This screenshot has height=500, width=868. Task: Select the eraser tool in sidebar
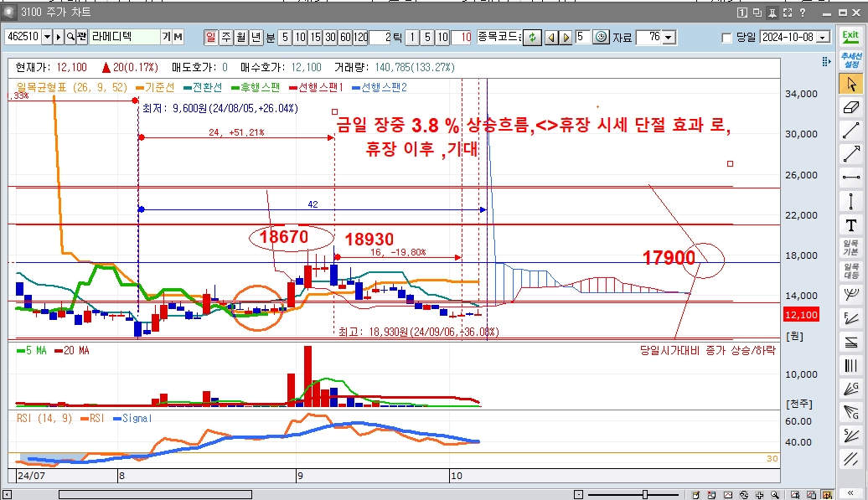(851, 107)
